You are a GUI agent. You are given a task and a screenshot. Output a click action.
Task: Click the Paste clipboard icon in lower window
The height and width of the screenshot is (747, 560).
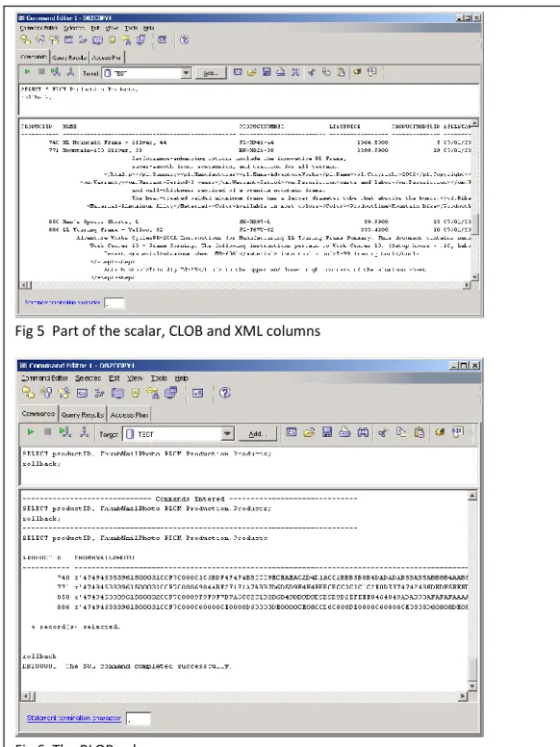420,432
